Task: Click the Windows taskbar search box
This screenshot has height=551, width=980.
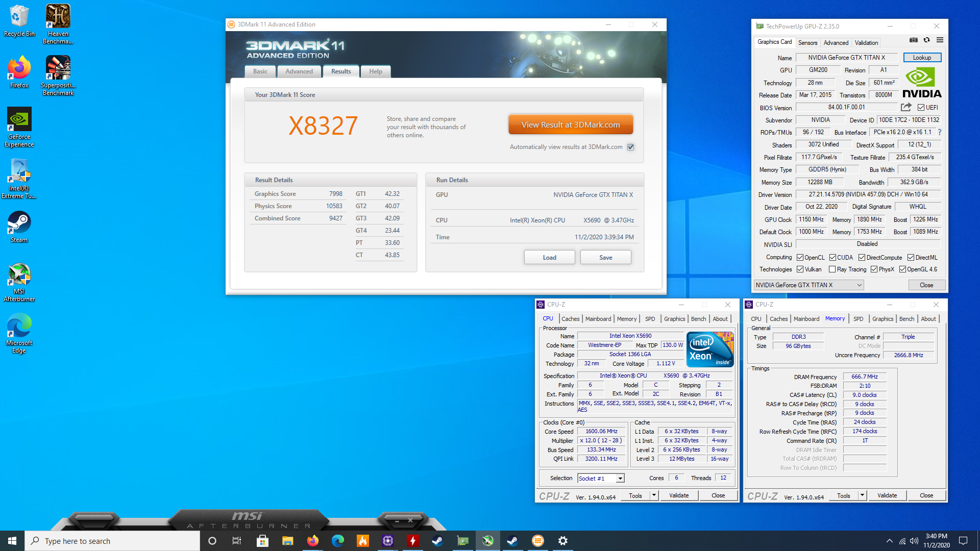Action: pos(112,541)
